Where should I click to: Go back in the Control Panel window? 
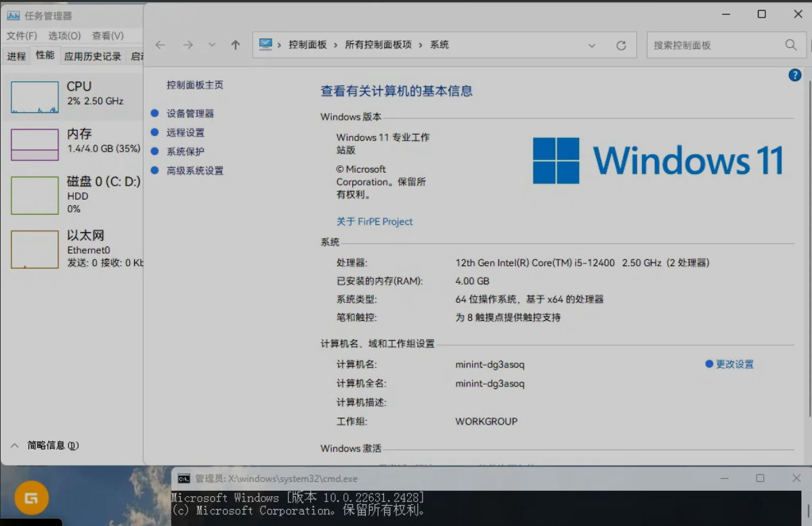160,45
